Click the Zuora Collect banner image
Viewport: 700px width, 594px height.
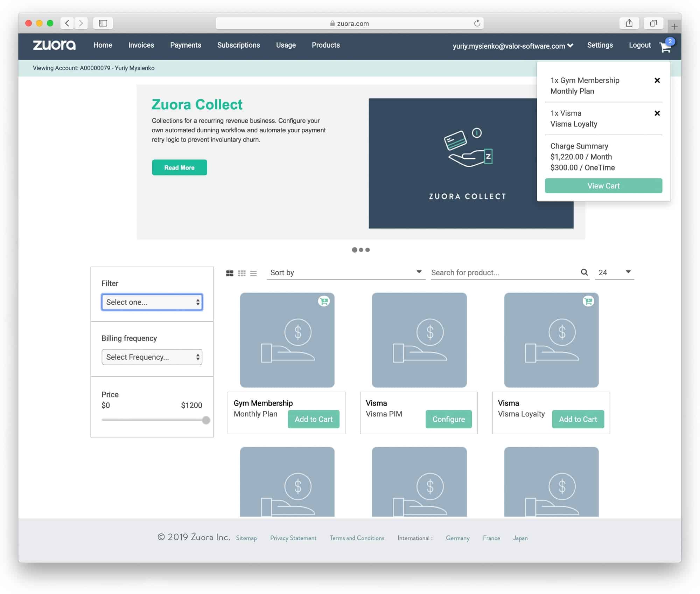coord(471,163)
